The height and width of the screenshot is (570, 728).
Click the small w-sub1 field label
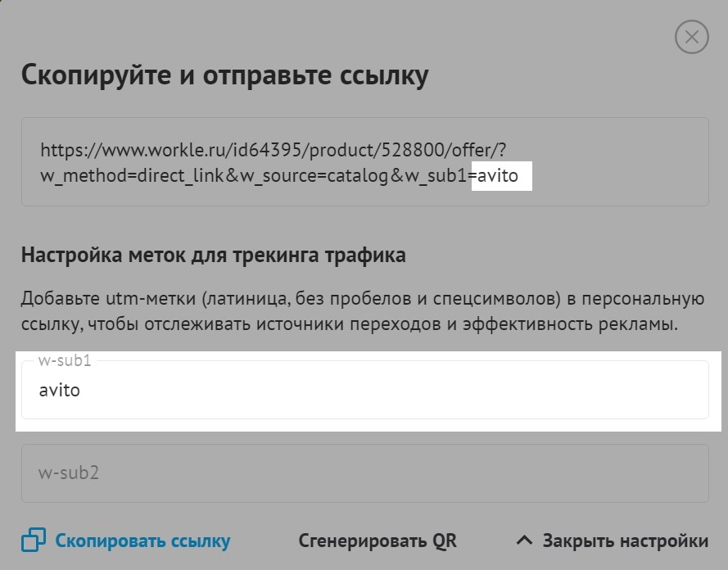tap(65, 360)
